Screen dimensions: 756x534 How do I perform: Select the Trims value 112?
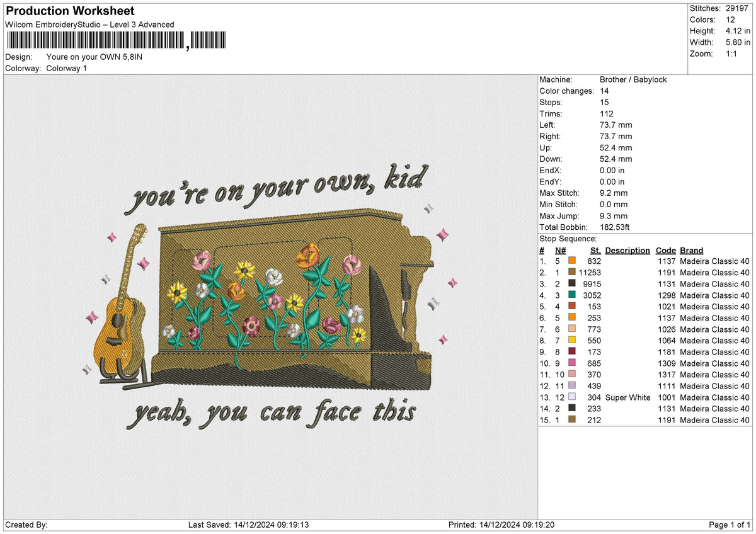click(607, 113)
